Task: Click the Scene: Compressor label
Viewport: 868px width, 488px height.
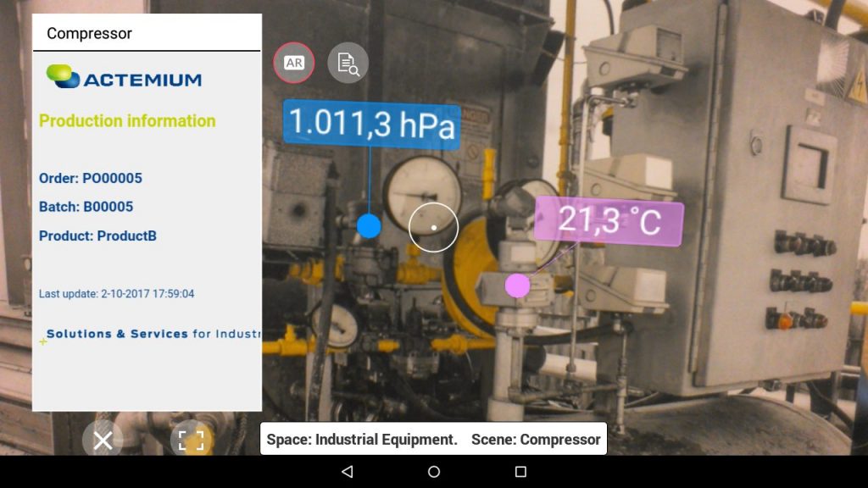Action: (536, 440)
